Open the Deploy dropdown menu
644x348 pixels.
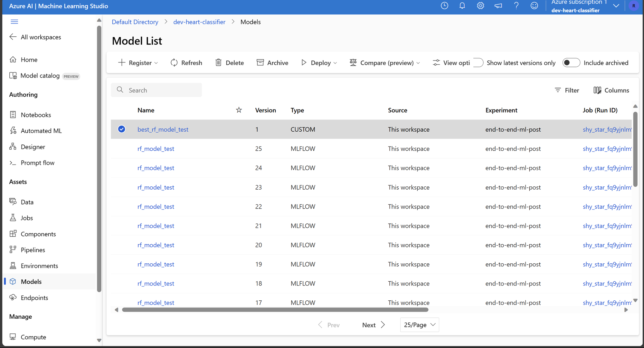(x=319, y=63)
